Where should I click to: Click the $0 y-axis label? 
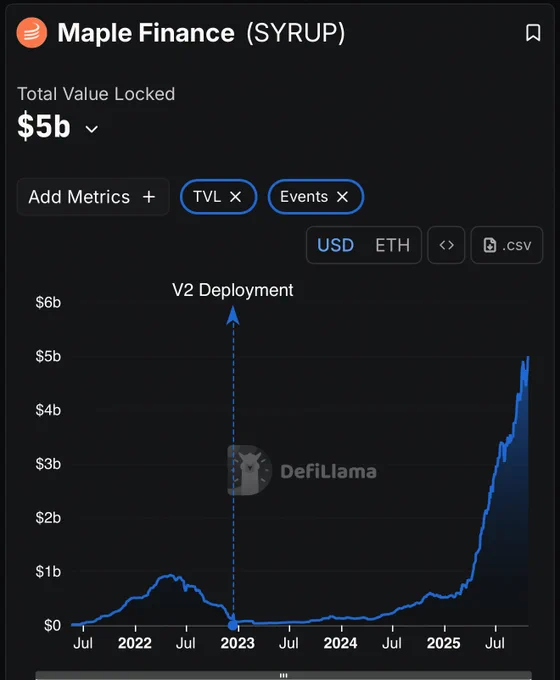tap(52, 625)
